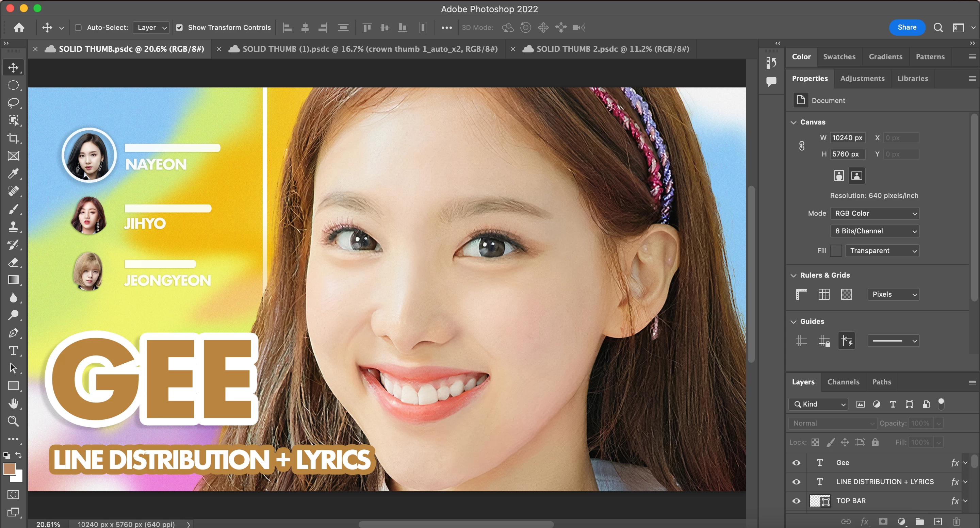Screen dimensions: 980x528
Task: Select the Clone Stamp tool
Action: point(13,226)
